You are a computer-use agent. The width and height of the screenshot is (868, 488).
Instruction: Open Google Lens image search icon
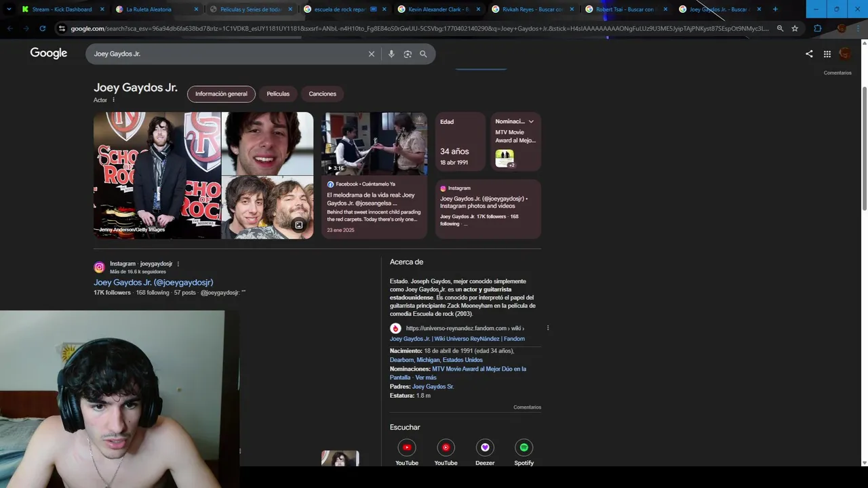408,54
